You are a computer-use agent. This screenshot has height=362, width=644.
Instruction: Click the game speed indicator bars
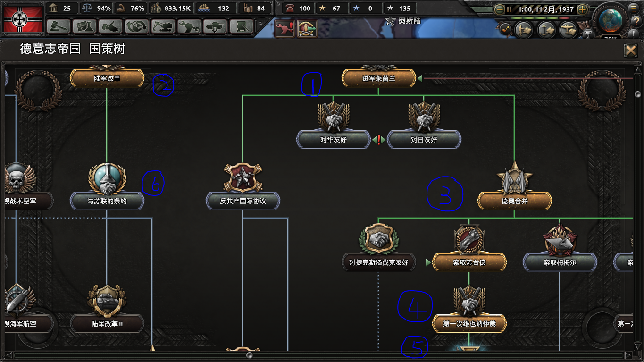(541, 18)
